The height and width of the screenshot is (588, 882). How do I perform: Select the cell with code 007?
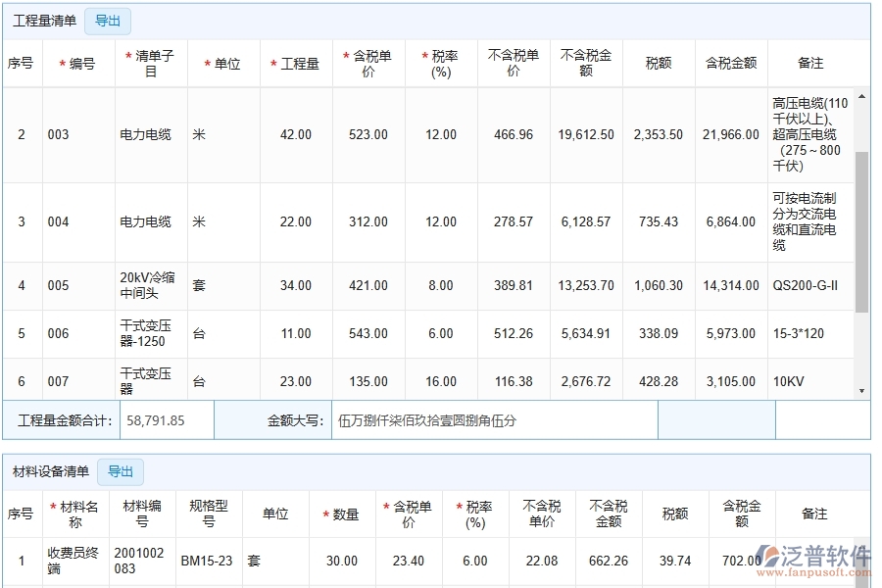click(x=78, y=380)
